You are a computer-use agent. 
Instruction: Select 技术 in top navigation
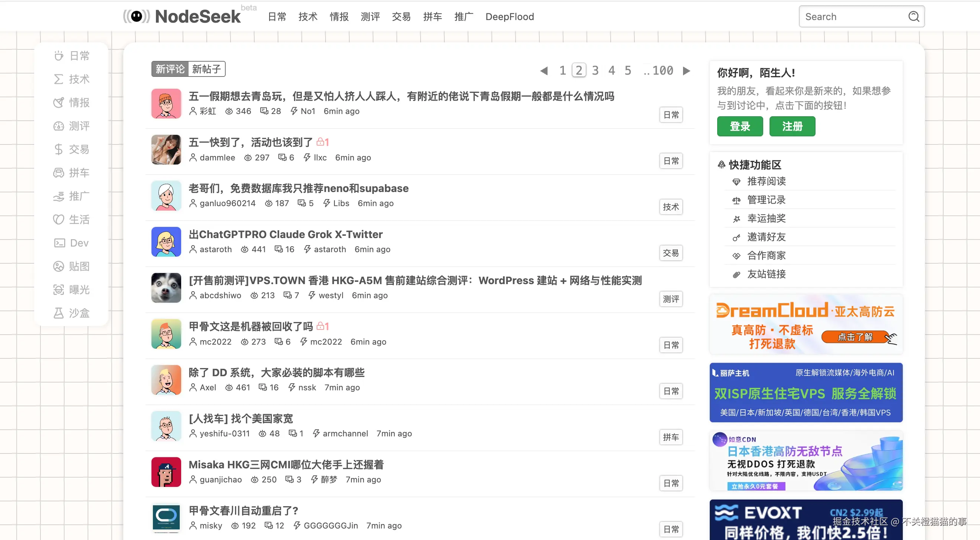click(x=308, y=17)
